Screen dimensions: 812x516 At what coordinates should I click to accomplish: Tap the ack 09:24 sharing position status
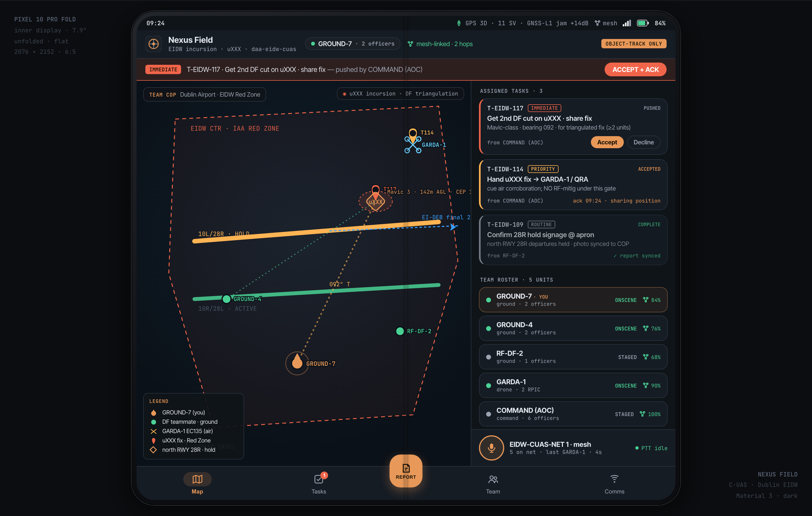click(x=616, y=201)
